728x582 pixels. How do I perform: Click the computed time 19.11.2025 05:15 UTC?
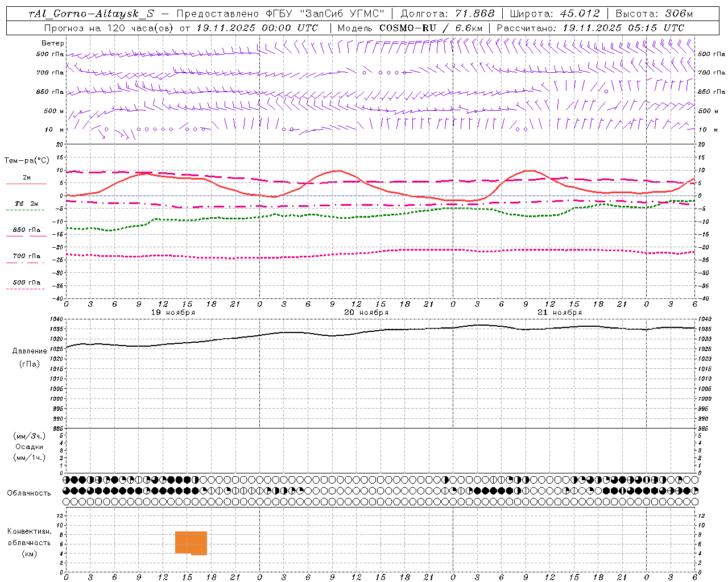623,28
